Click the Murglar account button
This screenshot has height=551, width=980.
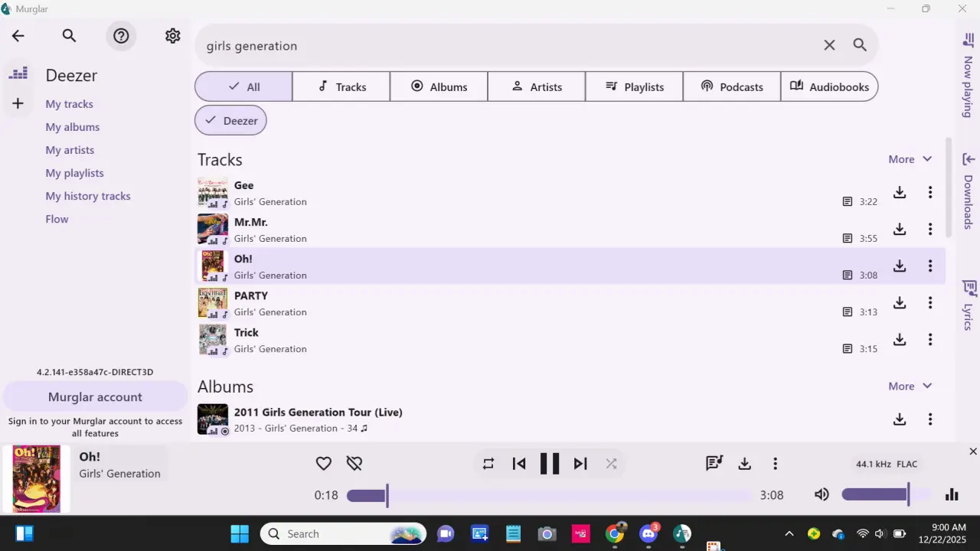pyautogui.click(x=95, y=396)
